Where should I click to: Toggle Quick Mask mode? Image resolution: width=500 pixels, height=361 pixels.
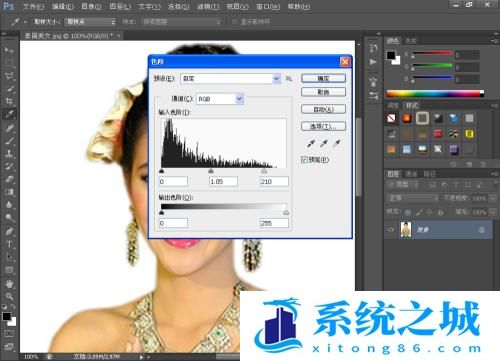(x=9, y=333)
